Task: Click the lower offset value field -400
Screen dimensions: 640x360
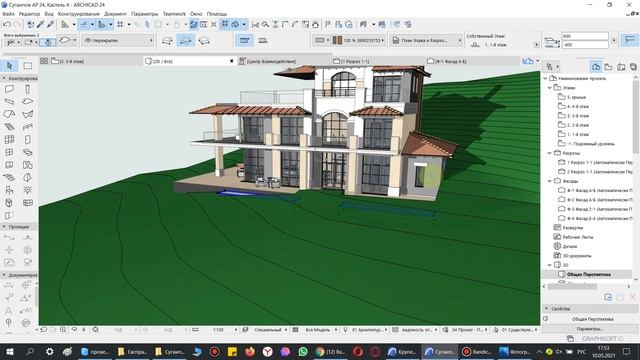Action: [585, 44]
